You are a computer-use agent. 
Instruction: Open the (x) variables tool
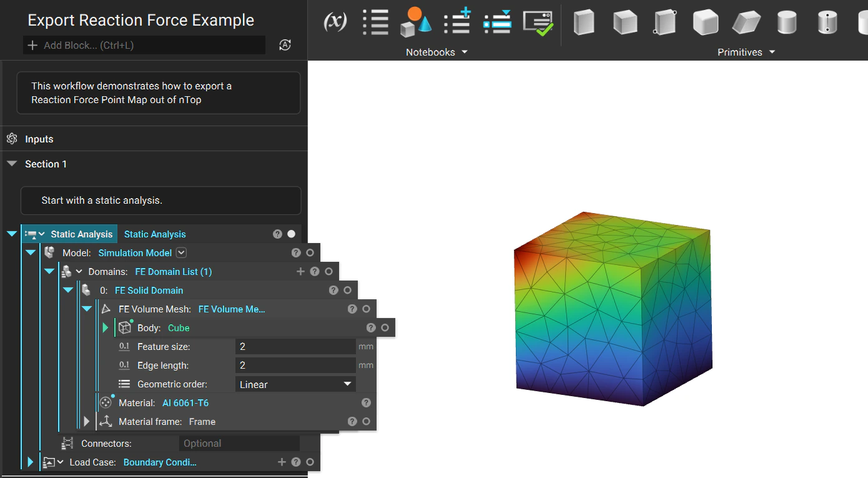coord(335,22)
